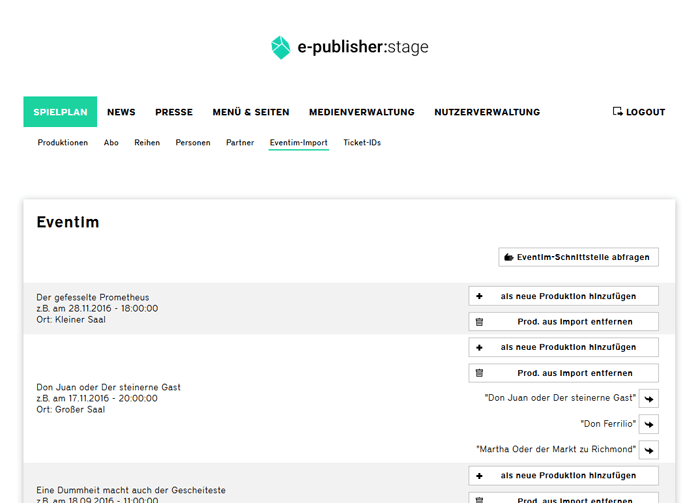
Task: Click the Eventim page heading
Action: [68, 222]
